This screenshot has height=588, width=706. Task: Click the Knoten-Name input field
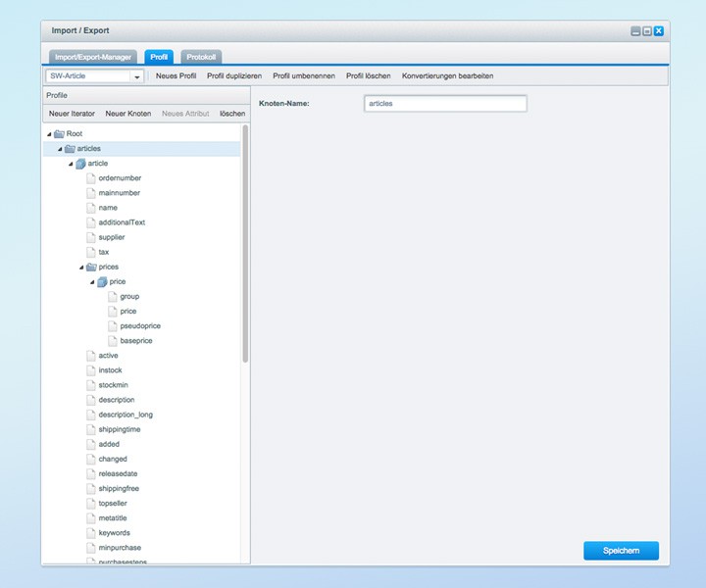tap(444, 103)
